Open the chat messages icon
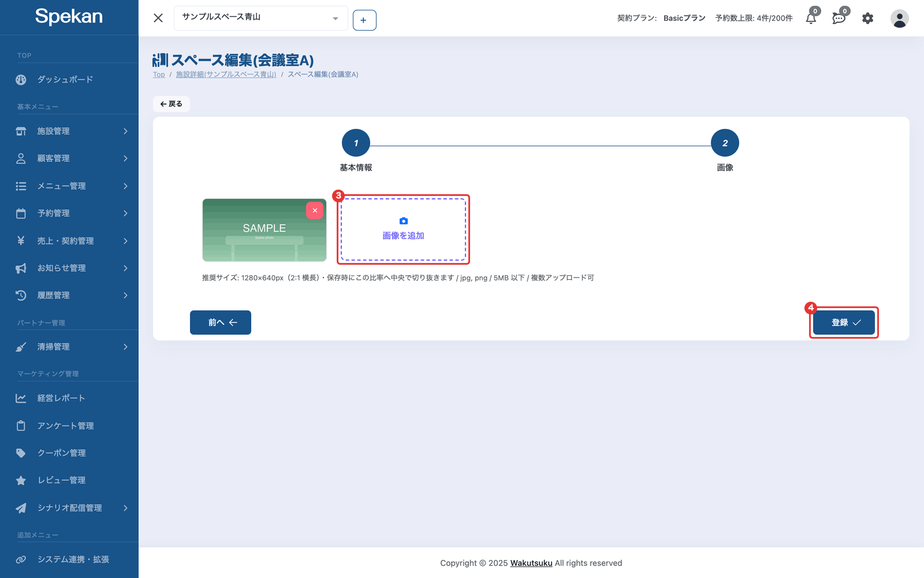The image size is (924, 578). click(839, 18)
